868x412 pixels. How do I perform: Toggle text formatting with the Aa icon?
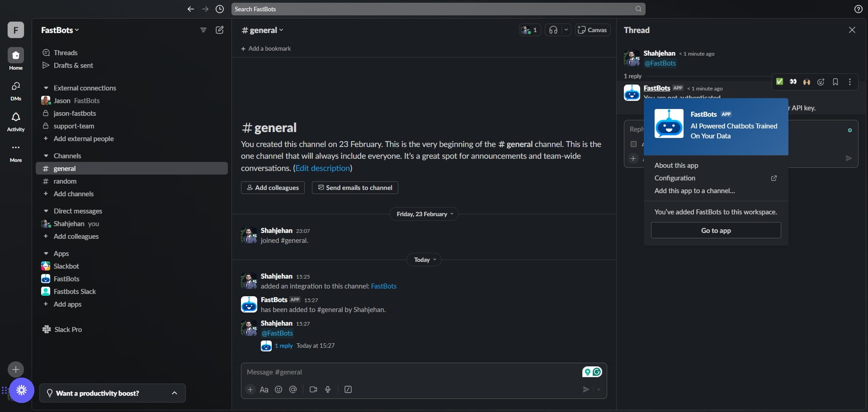(x=264, y=389)
